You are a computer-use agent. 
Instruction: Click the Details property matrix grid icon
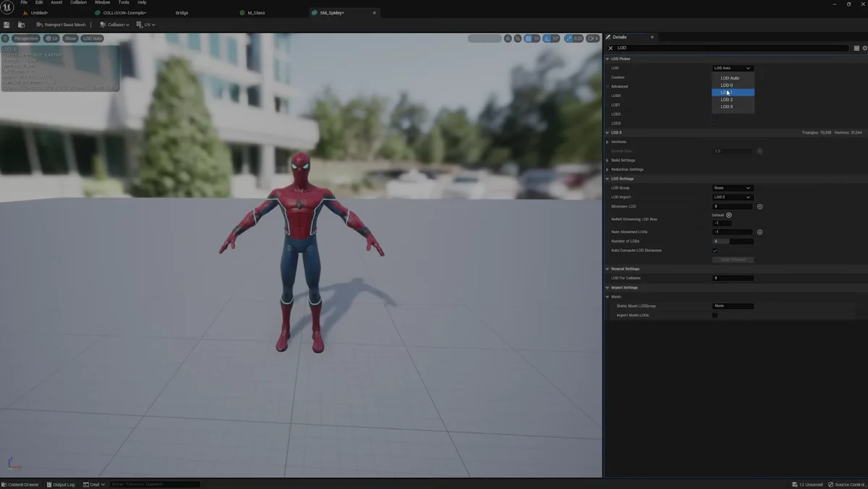(856, 48)
